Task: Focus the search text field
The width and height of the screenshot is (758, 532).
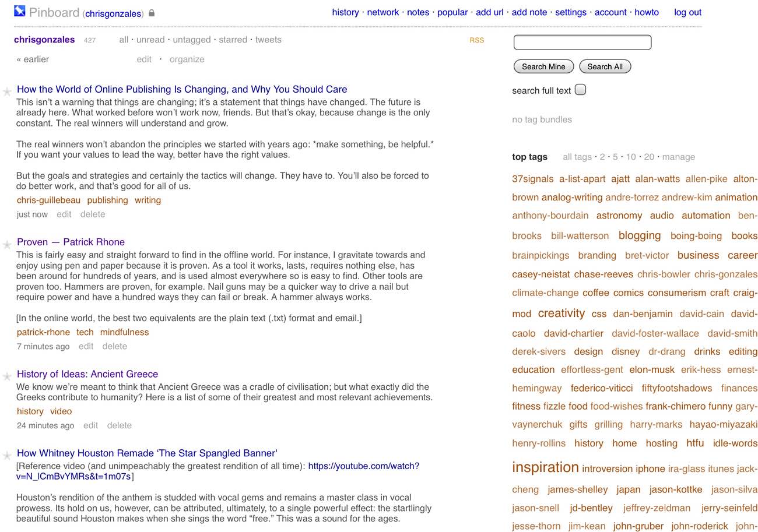Action: coord(582,42)
